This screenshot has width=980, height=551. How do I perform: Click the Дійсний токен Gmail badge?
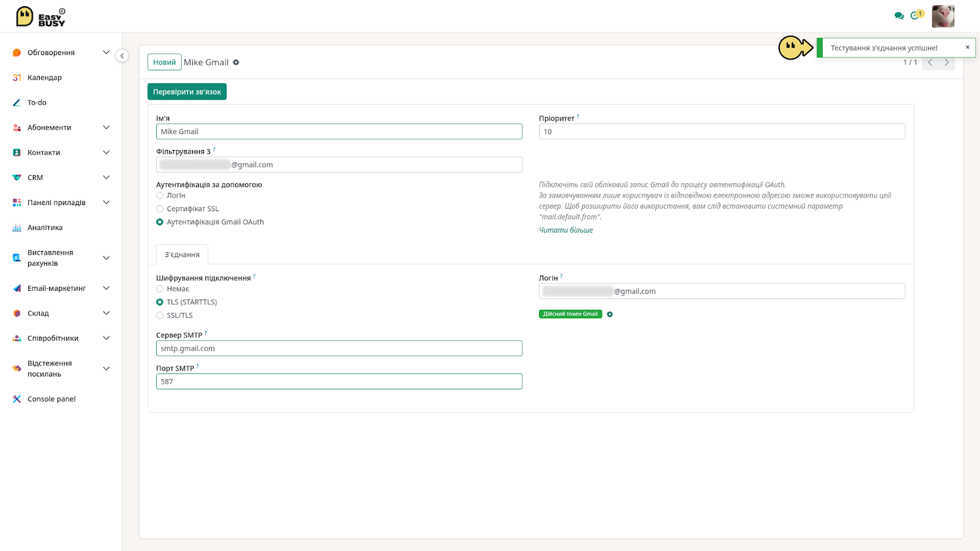pos(570,314)
